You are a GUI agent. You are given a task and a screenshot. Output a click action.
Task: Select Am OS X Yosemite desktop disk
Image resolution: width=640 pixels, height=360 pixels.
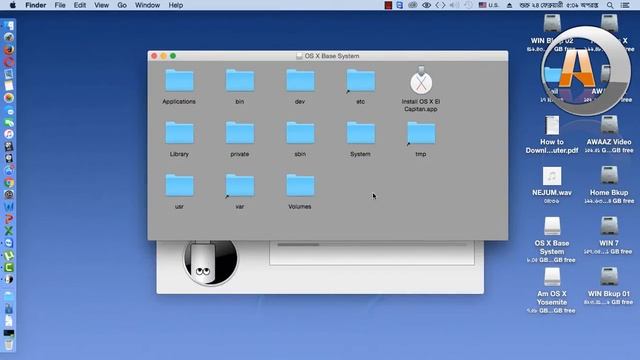coord(552,276)
